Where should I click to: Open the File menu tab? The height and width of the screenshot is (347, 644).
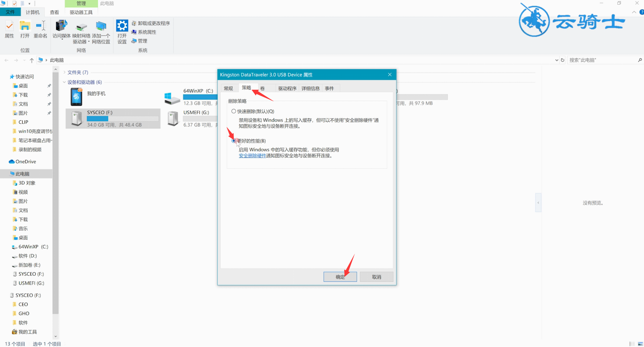(x=10, y=12)
